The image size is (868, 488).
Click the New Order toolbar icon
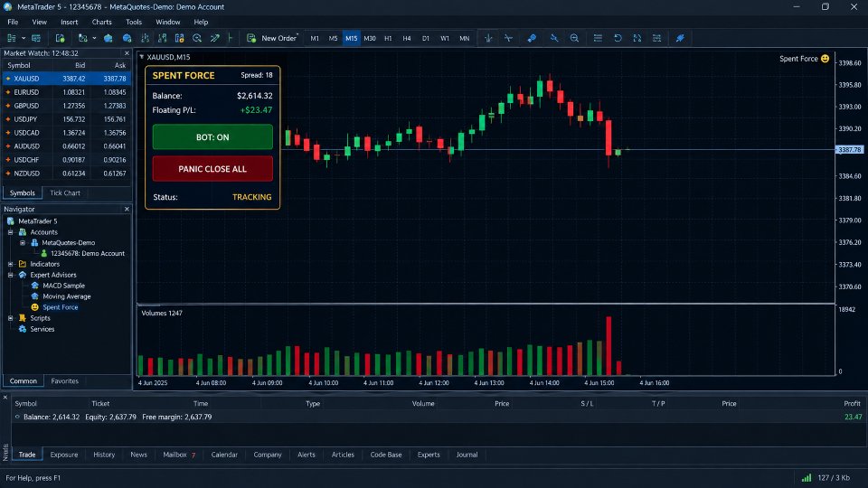click(x=251, y=38)
